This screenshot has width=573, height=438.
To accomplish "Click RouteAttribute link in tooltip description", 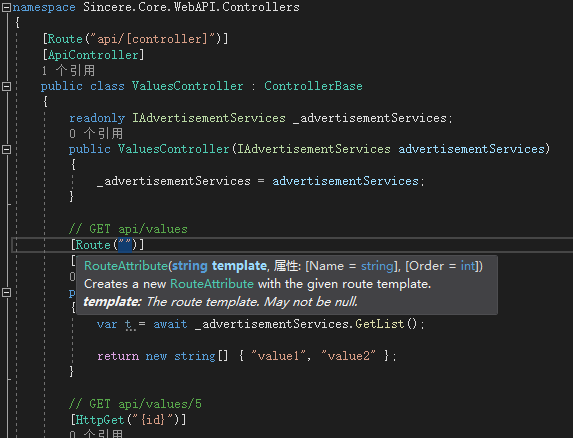I will click(x=212, y=284).
